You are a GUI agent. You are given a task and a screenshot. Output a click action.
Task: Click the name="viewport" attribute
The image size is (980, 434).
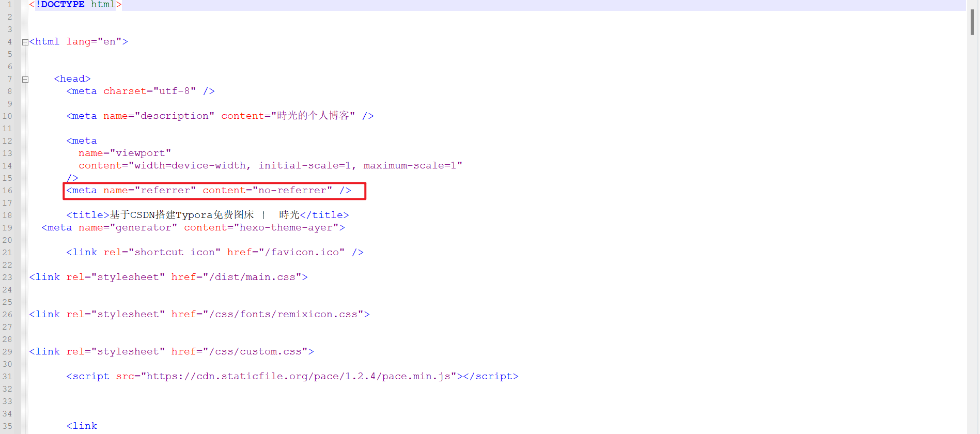click(125, 153)
